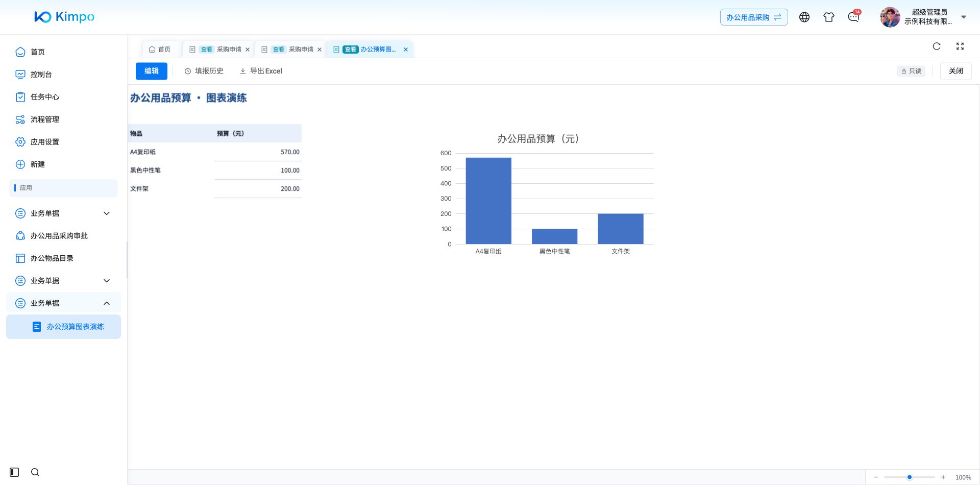Go to 首页 in the sidebar
This screenshot has height=485, width=980.
38,52
